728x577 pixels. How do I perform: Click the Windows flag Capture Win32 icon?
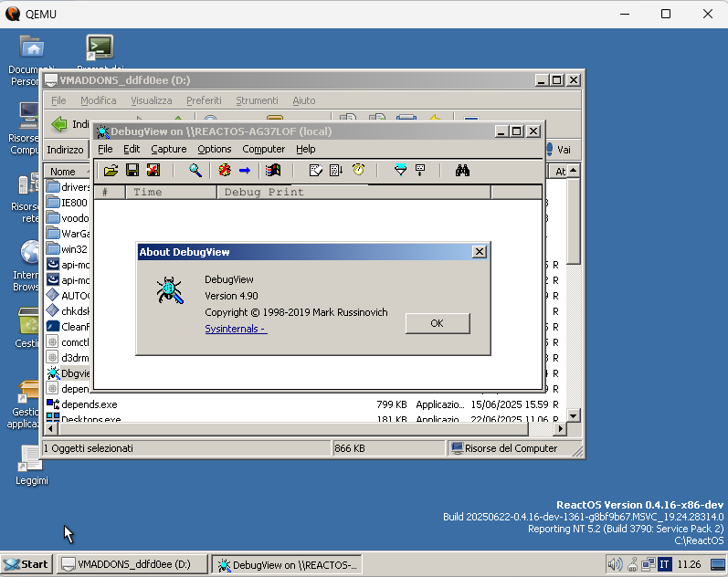273,171
